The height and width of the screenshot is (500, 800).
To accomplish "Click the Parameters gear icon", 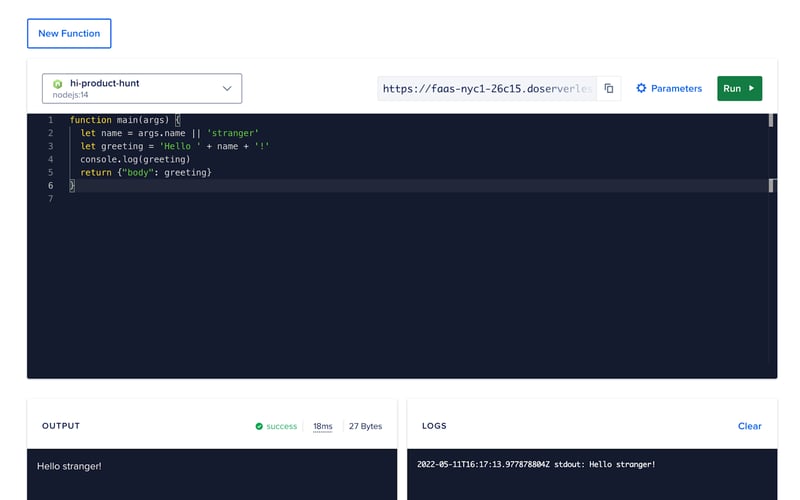I will (x=641, y=88).
